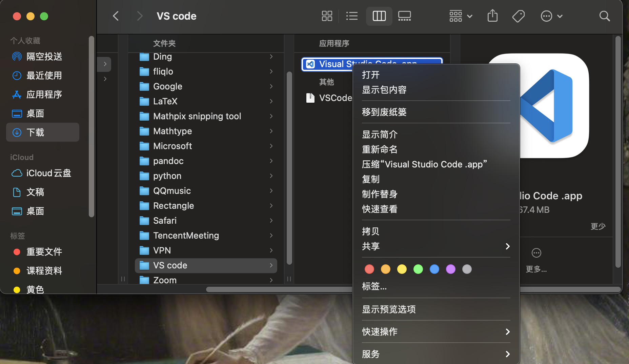Select the red 重要文件 tag
Viewport: 629px width, 364px height.
(43, 252)
